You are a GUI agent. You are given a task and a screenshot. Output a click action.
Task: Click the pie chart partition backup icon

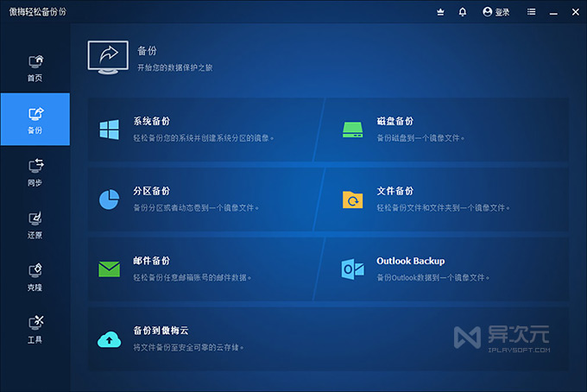click(x=110, y=199)
